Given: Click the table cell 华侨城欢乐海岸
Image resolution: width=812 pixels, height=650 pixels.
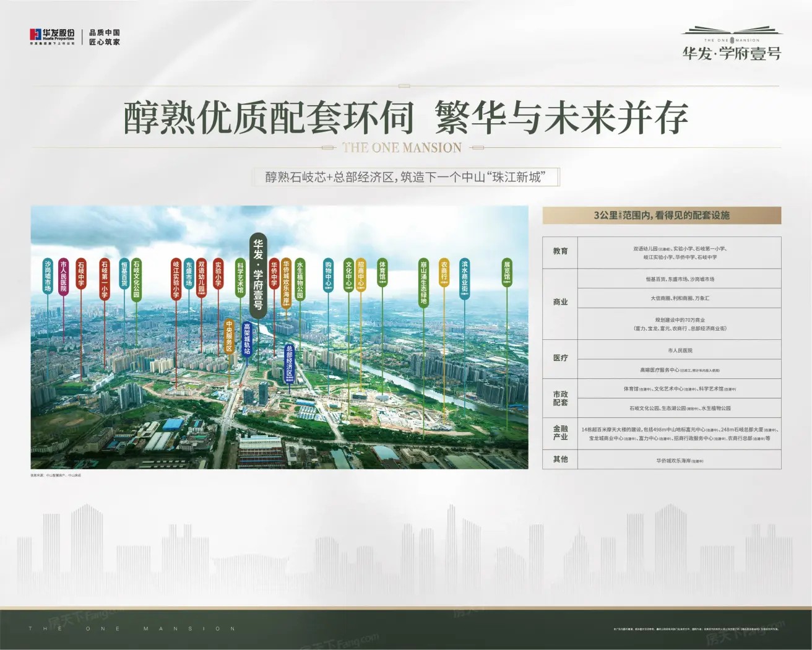Looking at the screenshot, I should (680, 461).
